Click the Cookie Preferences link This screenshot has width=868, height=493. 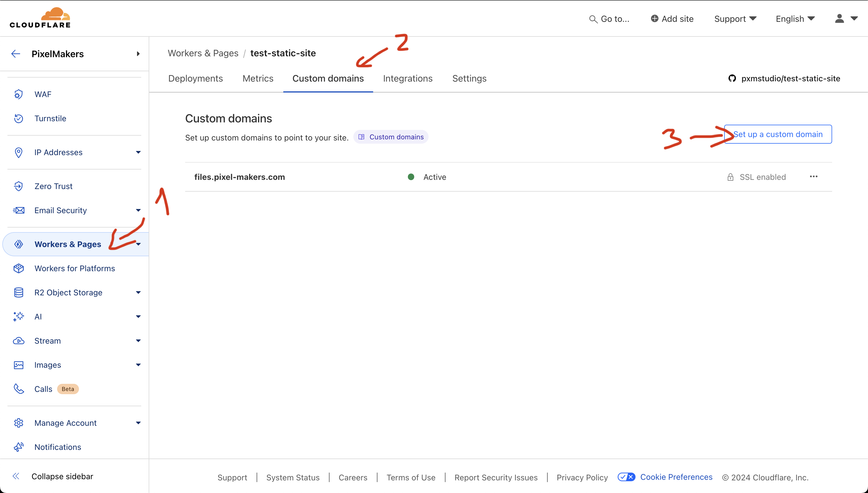pyautogui.click(x=676, y=477)
